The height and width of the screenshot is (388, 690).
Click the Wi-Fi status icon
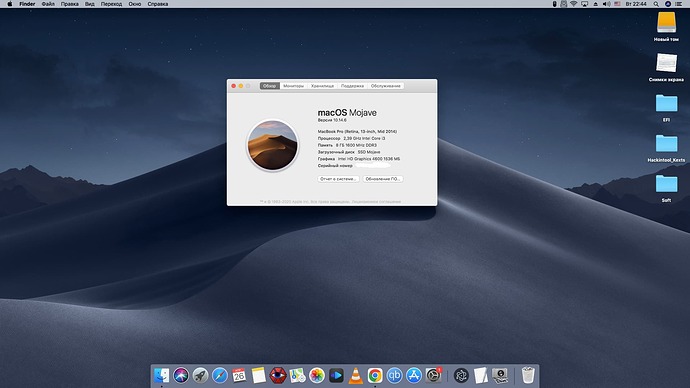point(574,4)
